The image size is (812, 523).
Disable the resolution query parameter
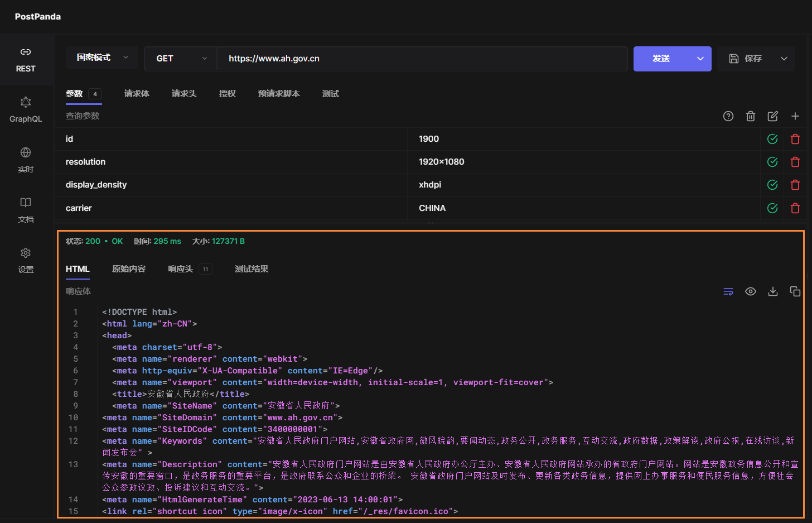772,161
